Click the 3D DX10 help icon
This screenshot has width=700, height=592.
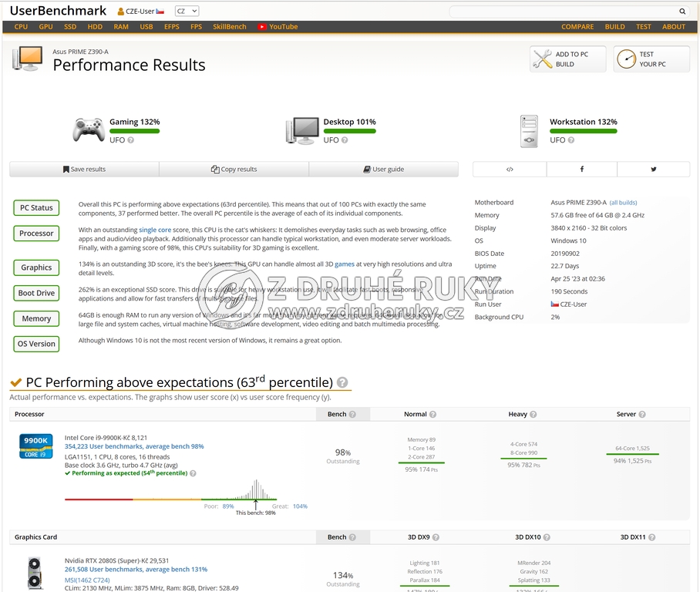point(547,537)
